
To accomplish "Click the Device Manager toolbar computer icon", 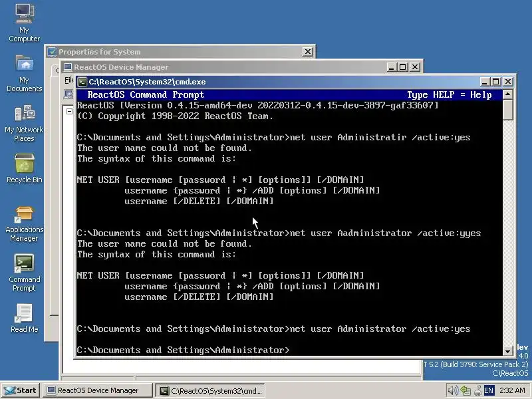I will coord(68,94).
